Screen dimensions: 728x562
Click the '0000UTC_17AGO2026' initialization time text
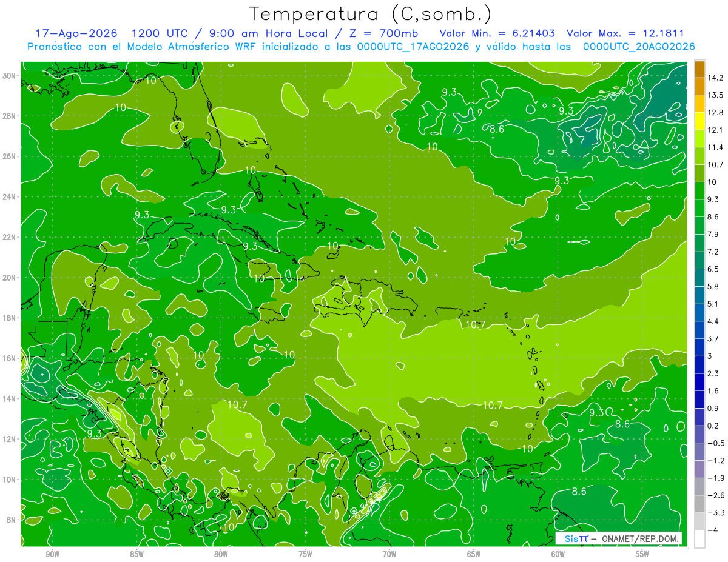click(413, 47)
